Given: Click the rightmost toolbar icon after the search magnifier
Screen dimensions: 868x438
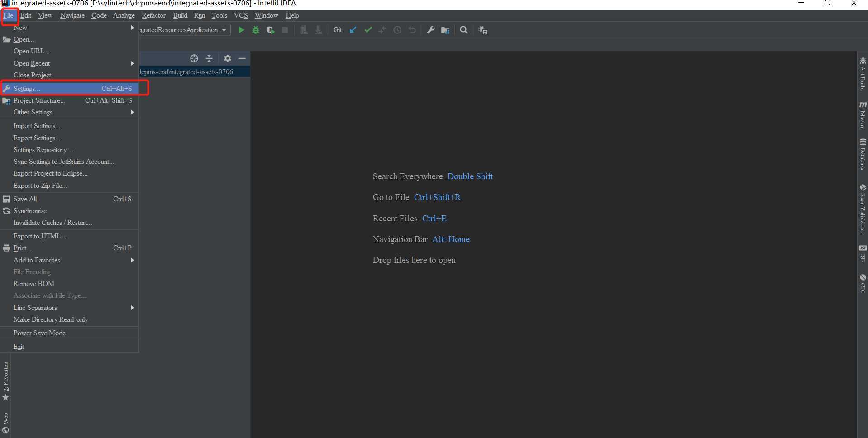Looking at the screenshot, I should pos(483,30).
